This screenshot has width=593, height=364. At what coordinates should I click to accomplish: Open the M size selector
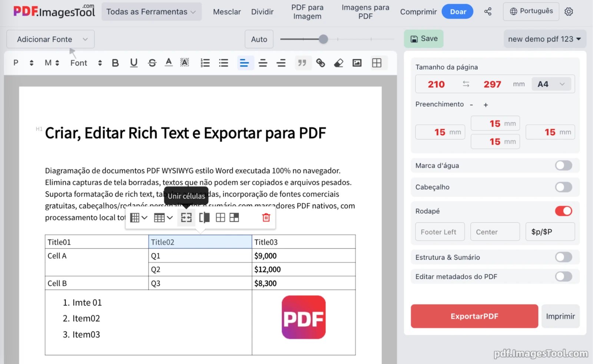click(x=52, y=63)
